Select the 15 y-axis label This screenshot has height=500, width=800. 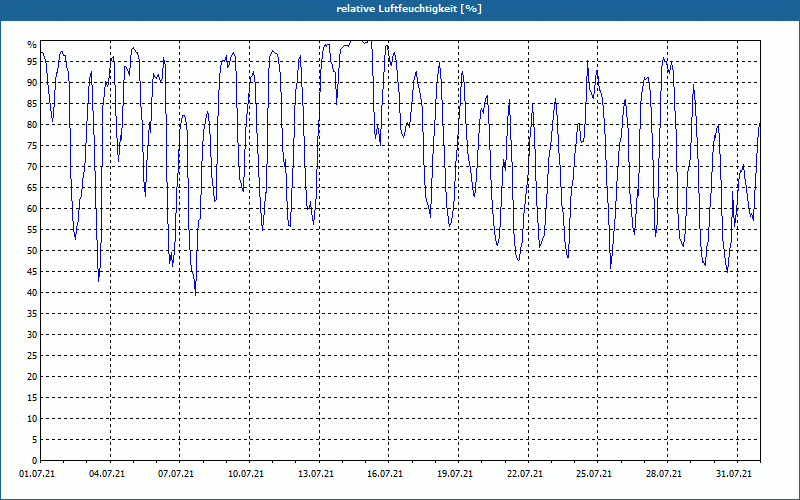point(32,397)
